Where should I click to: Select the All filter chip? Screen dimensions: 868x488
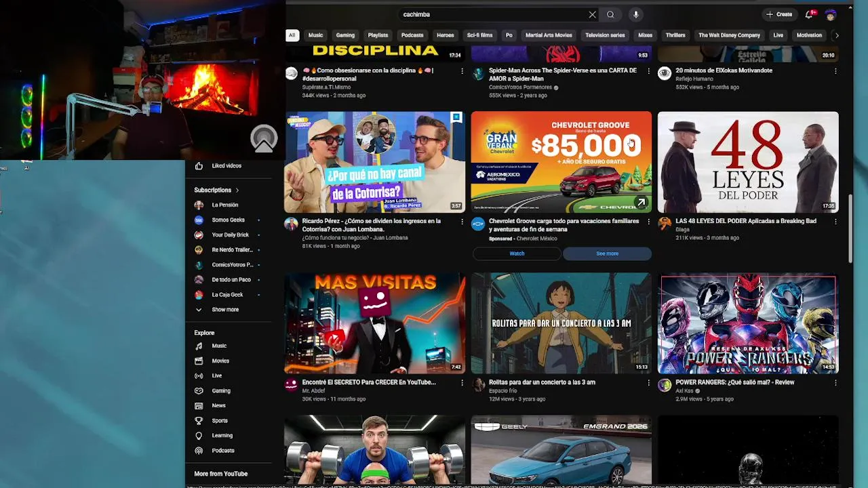click(x=292, y=35)
